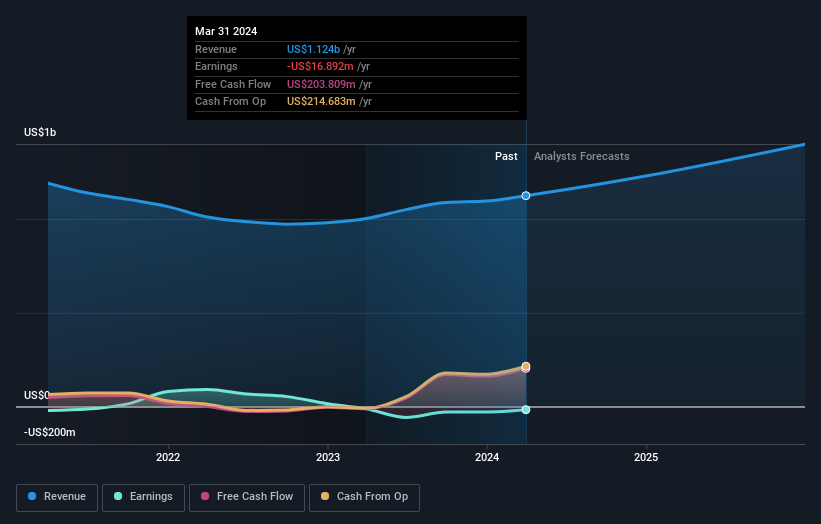This screenshot has height=524, width=821.
Task: Click the US$1.124b revenue value
Action: tap(313, 49)
